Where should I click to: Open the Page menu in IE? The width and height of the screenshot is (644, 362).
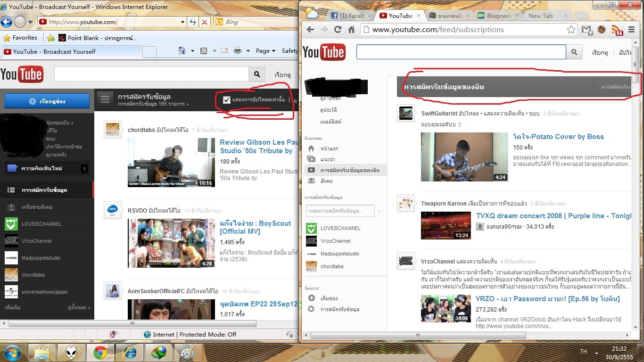pyautogui.click(x=265, y=51)
